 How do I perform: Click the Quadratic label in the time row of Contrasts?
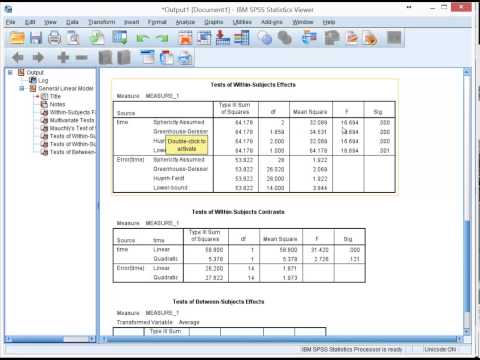click(165, 259)
